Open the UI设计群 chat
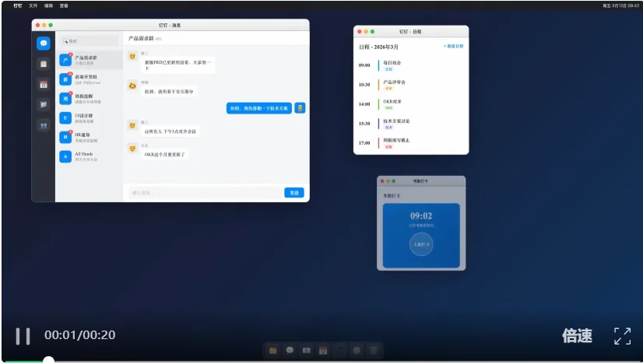This screenshot has width=643, height=364. tap(89, 117)
